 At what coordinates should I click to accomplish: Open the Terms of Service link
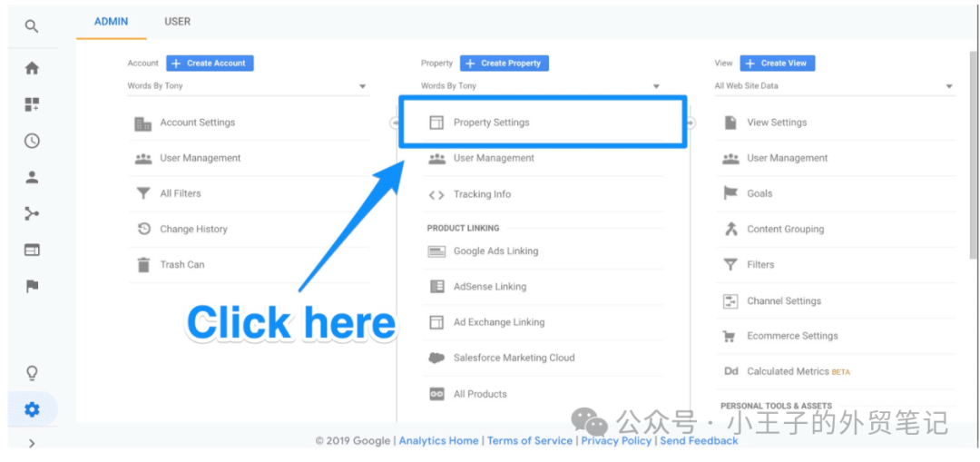click(530, 441)
